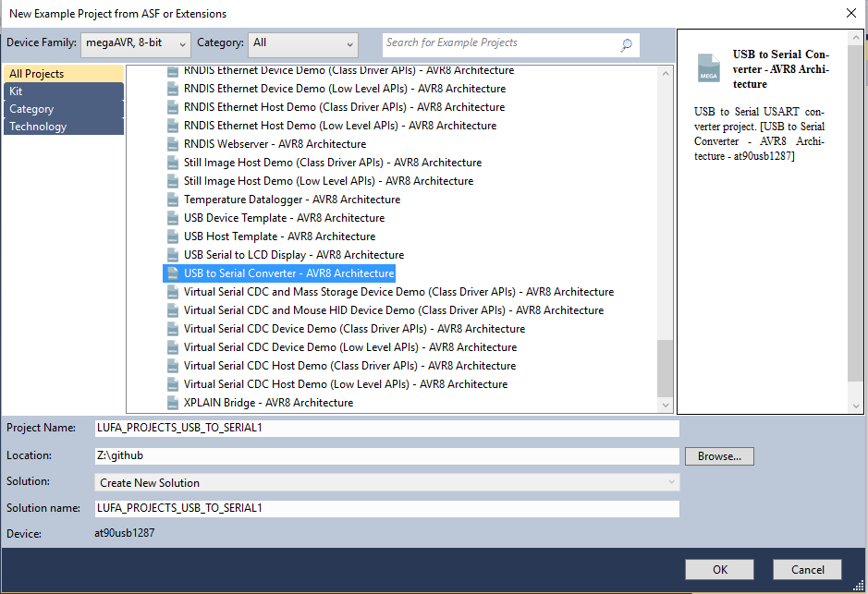Click icon beside Temperature Datalogger project
This screenshot has height=594, width=868.
click(173, 200)
